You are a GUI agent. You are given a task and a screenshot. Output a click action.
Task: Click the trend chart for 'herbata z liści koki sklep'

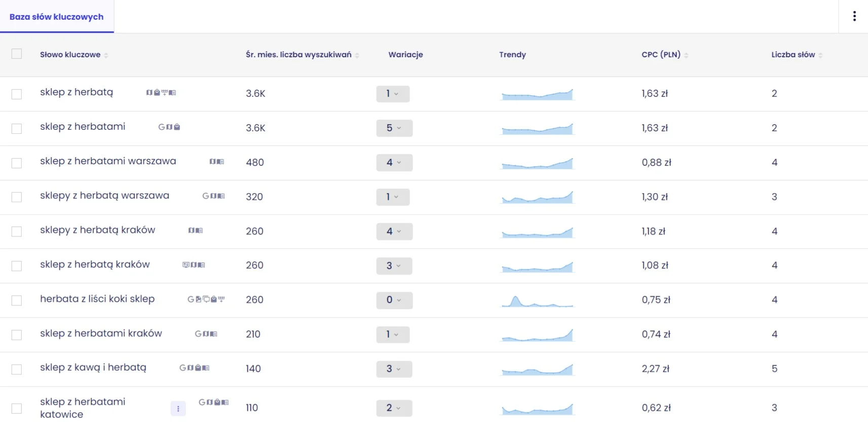click(537, 301)
